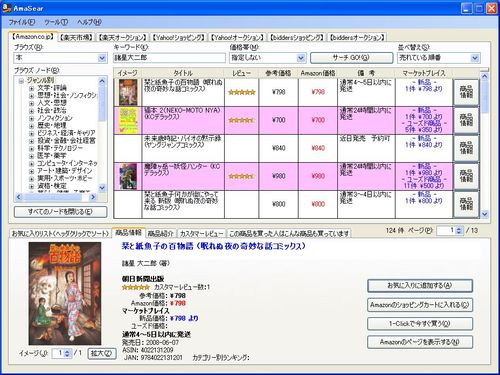Open the 並べ替え sort order dropdown

(475, 58)
